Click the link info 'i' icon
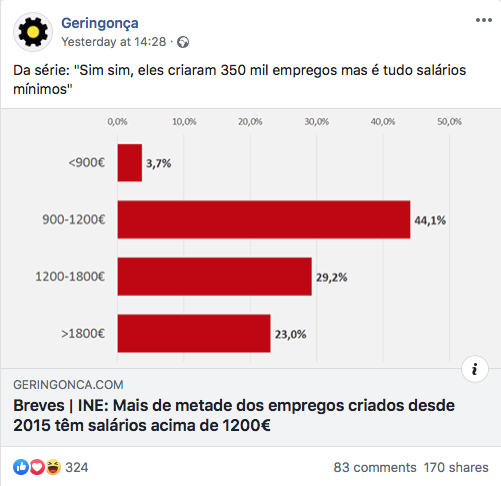501x486 pixels. coord(475,369)
